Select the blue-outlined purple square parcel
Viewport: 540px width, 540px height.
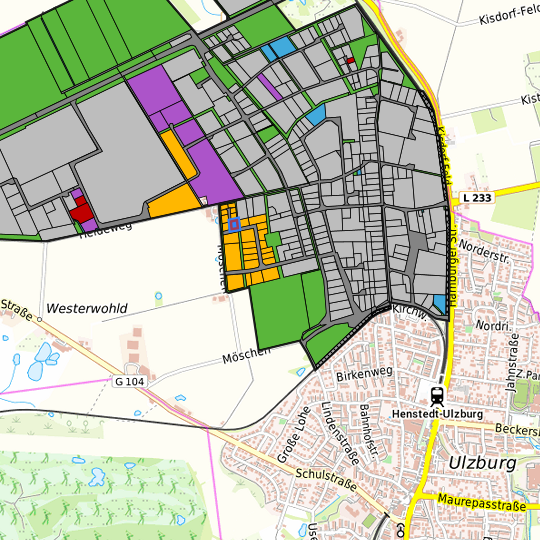click(x=234, y=225)
